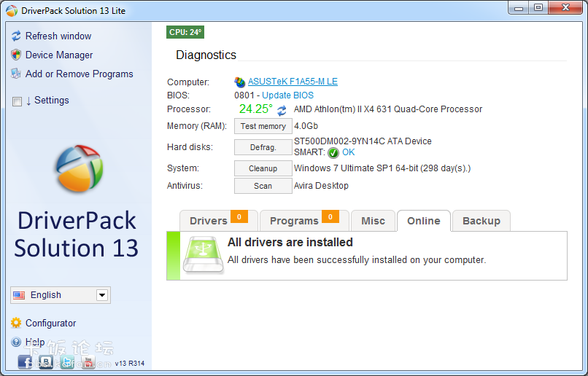Open the Device Manager text link

(x=59, y=55)
